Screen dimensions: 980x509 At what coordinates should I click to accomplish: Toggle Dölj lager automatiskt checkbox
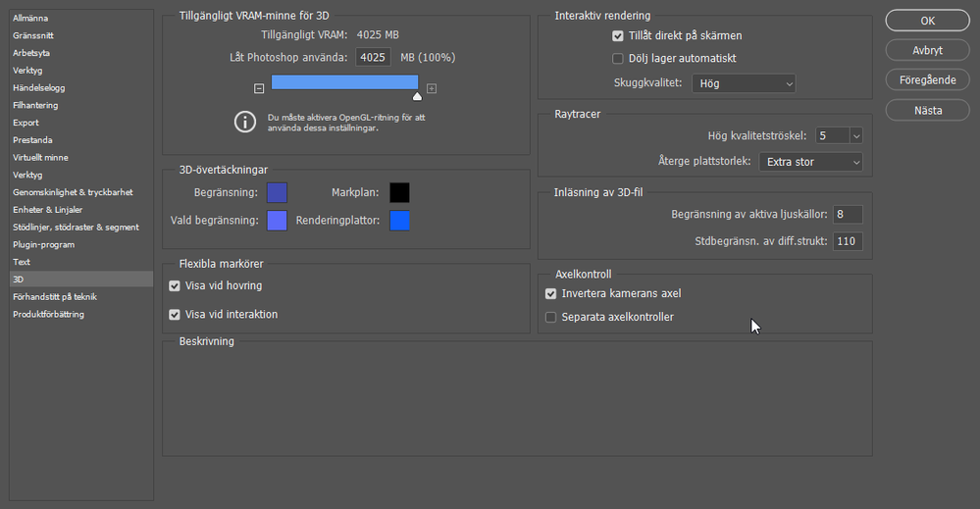pyautogui.click(x=618, y=59)
